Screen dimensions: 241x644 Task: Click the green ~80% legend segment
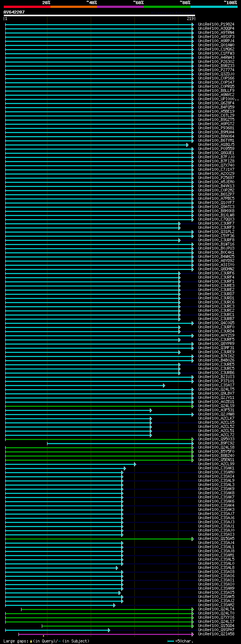167,6
